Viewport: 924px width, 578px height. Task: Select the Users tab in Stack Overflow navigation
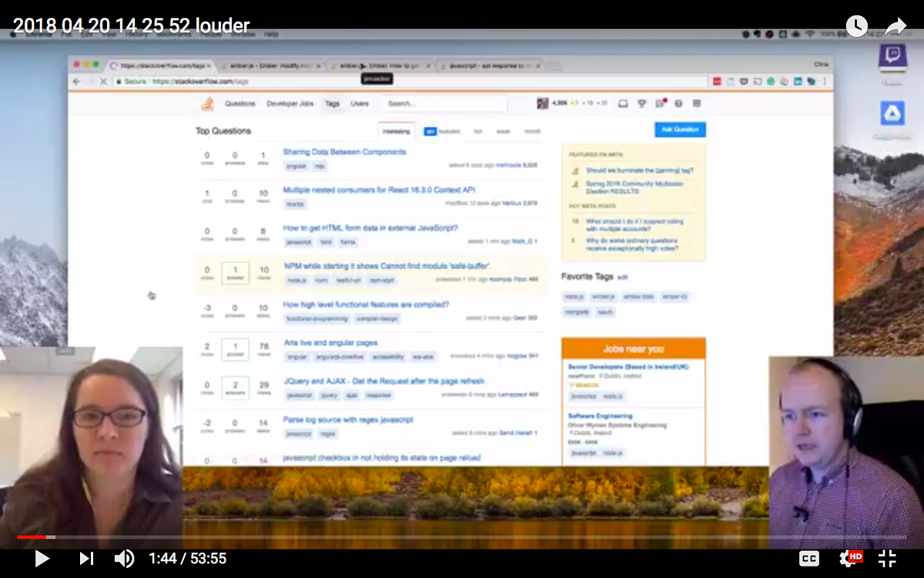click(x=360, y=102)
